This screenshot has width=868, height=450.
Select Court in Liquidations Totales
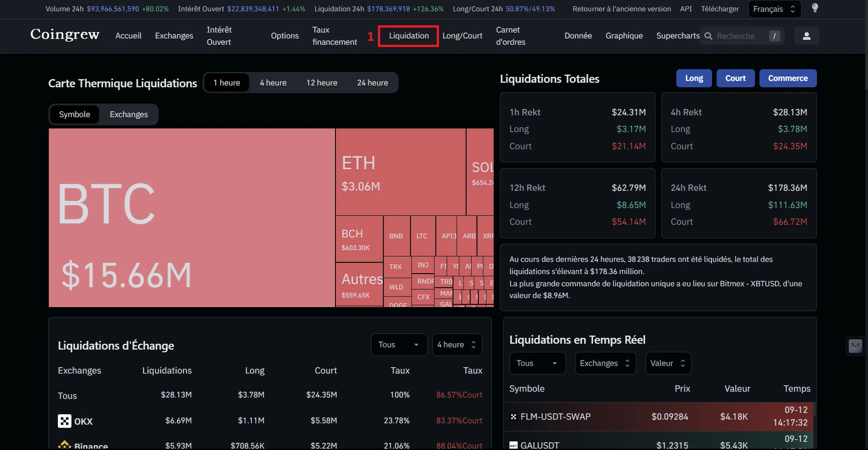(x=735, y=78)
